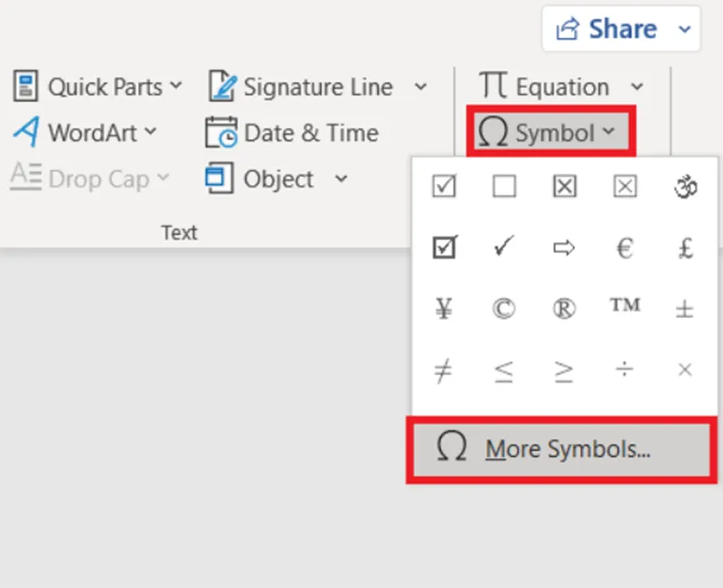Insert the copyright symbol
This screenshot has width=723, height=588.
click(x=504, y=308)
